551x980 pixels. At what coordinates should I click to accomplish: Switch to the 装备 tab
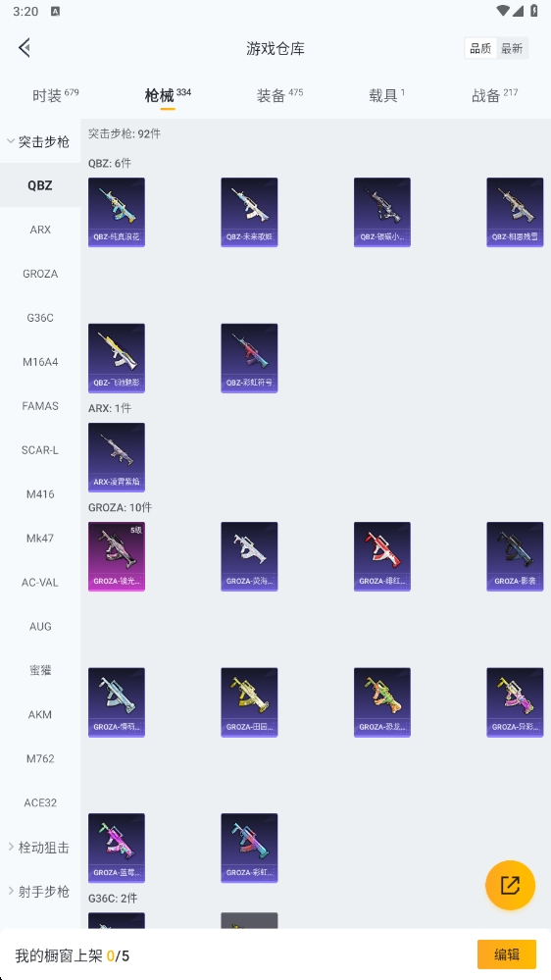pos(279,95)
